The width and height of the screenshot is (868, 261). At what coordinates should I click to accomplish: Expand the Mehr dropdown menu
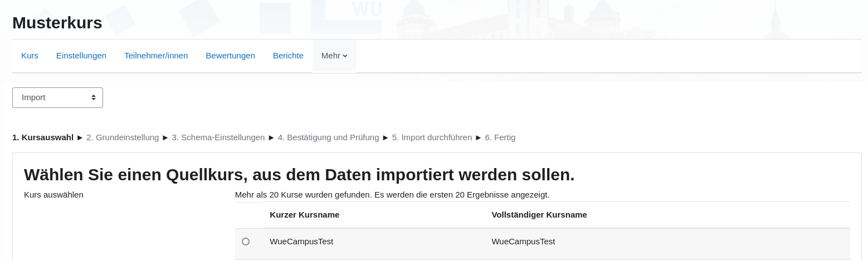[x=334, y=56]
